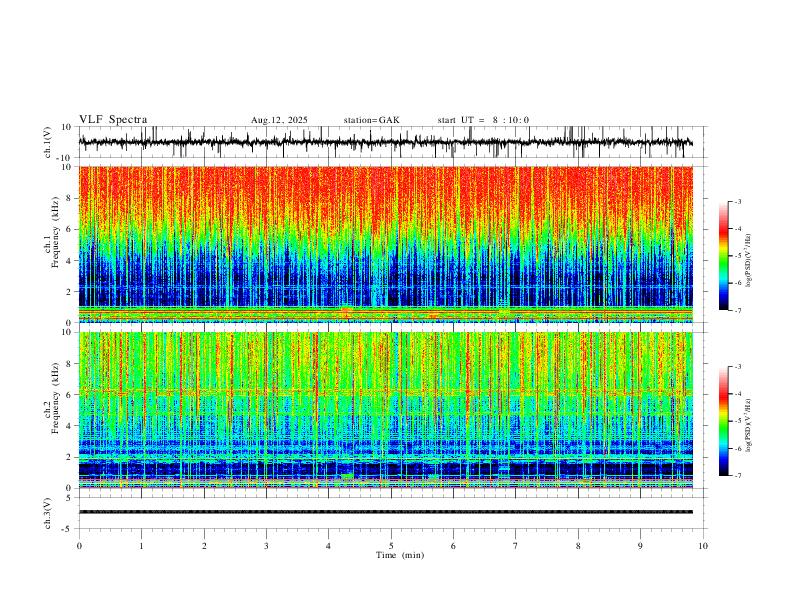Image resolution: width=792 pixels, height=612 pixels.
Task: Click the "ch.1(V)" waveform axis label
Action: (x=48, y=142)
